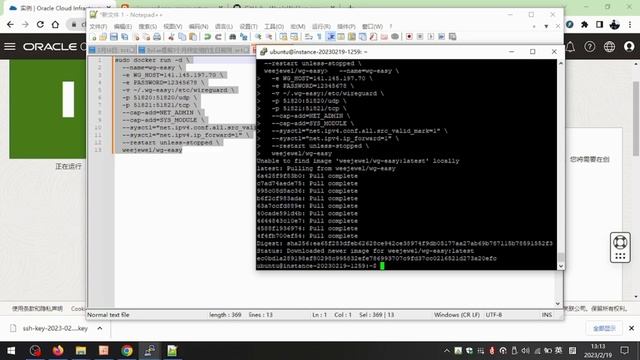Toggle synchronized vertical scrolling in Notepad++
Screen dimensions: 640x360
pyautogui.click(x=283, y=37)
